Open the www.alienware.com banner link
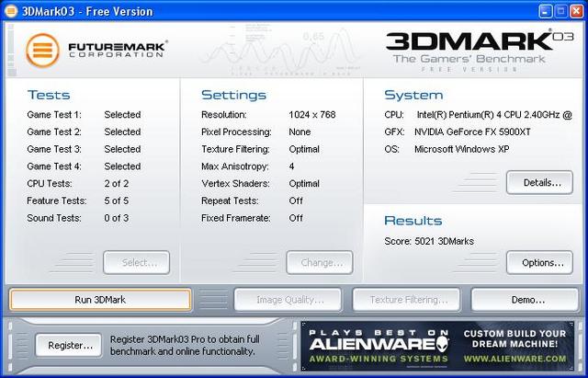Image resolution: width=588 pixels, height=378 pixels. (515, 358)
